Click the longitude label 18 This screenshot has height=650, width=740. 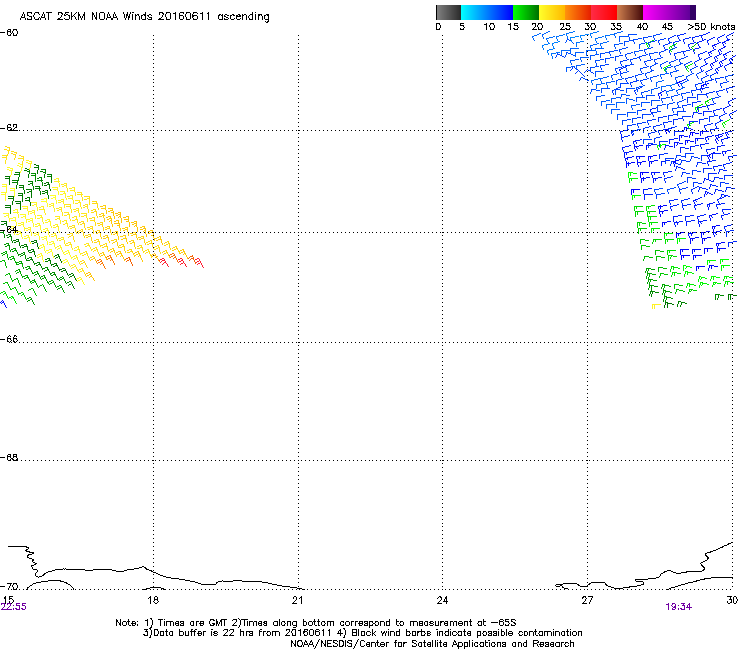153,600
